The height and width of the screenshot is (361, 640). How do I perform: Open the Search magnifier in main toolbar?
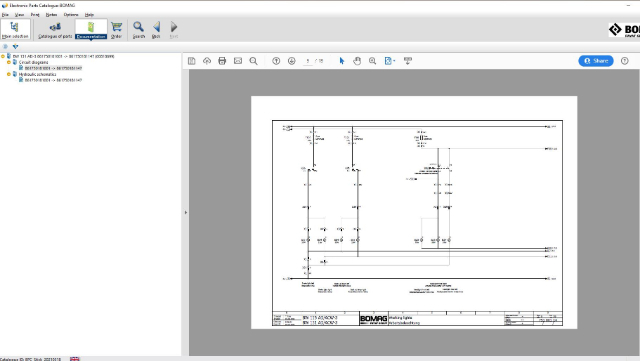[x=138, y=30]
